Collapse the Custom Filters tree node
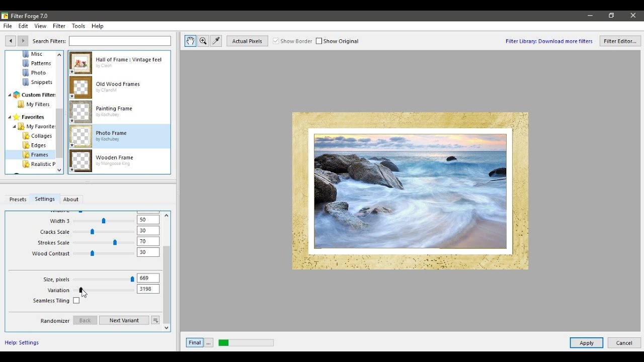The height and width of the screenshot is (362, 644). click(x=10, y=95)
